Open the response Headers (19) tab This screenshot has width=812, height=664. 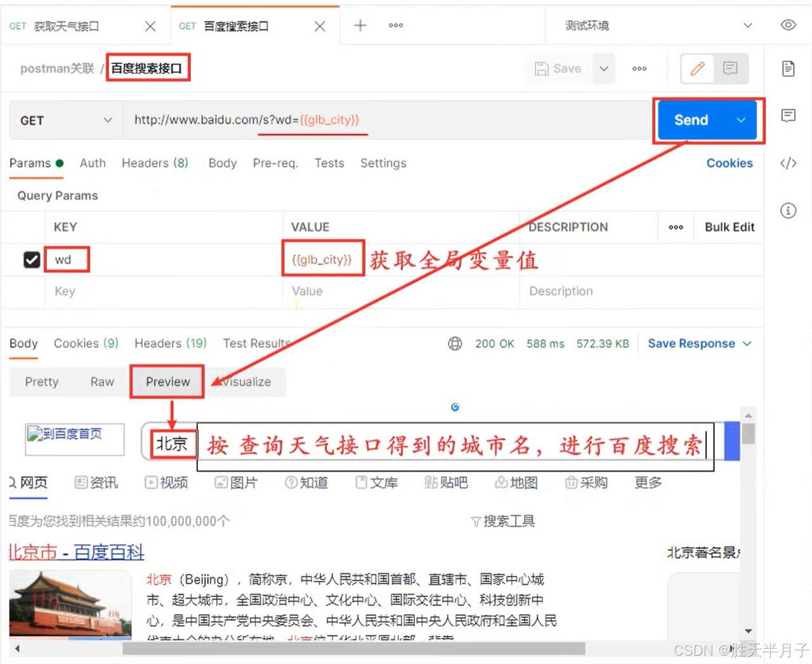(171, 343)
